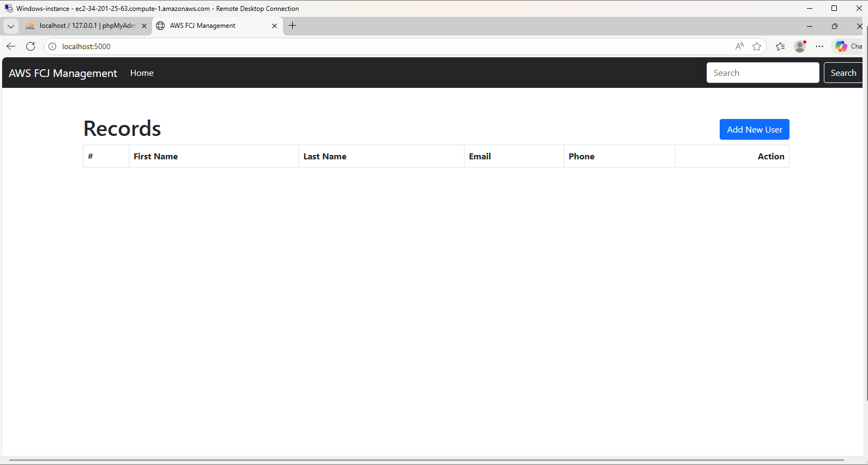The height and width of the screenshot is (465, 868).
Task: Close the AWS FCJ Management tab
Action: (274, 26)
